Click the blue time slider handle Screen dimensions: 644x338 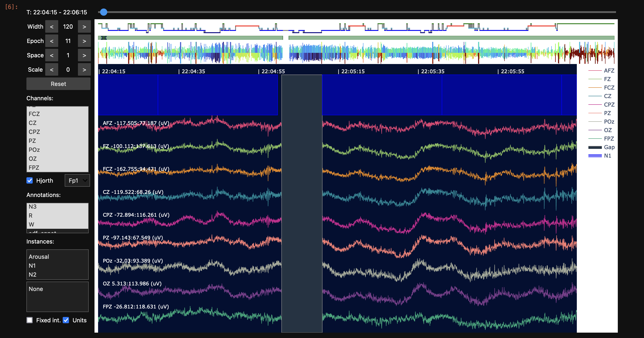coord(103,12)
